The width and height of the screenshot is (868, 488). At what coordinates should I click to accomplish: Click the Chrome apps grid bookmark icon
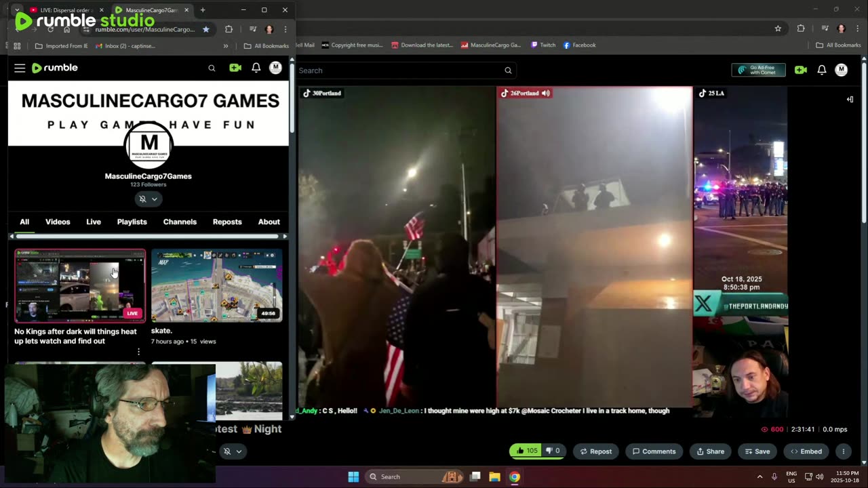pos(17,46)
